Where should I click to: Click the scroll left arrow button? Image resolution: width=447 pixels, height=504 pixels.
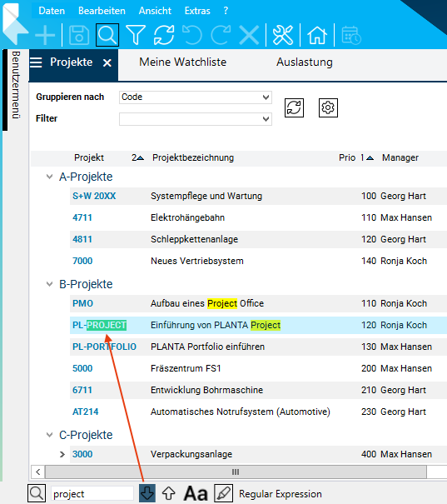pos(38,472)
